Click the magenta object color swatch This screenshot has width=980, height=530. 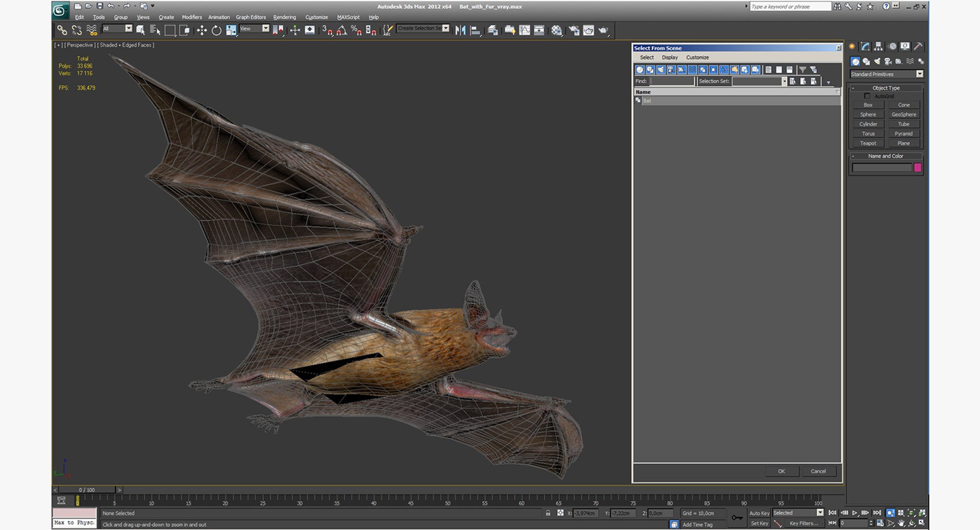click(917, 167)
